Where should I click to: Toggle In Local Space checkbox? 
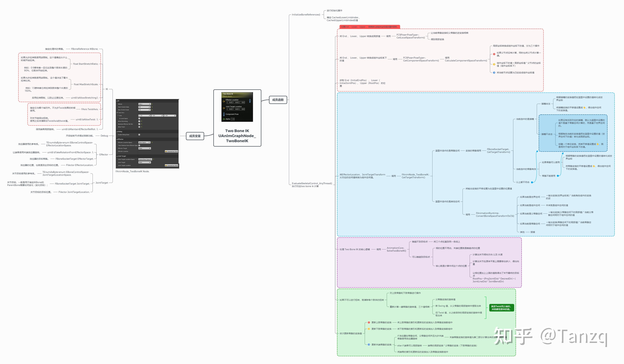pos(139,119)
